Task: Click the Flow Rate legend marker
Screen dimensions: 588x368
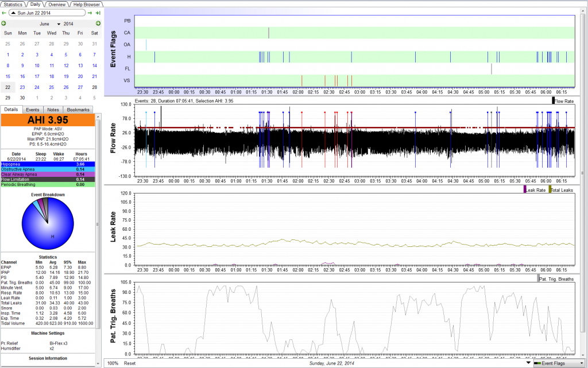Action: 554,100
